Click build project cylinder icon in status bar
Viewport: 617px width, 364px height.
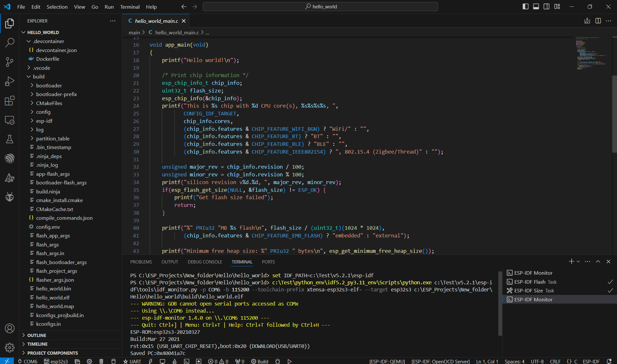113,361
